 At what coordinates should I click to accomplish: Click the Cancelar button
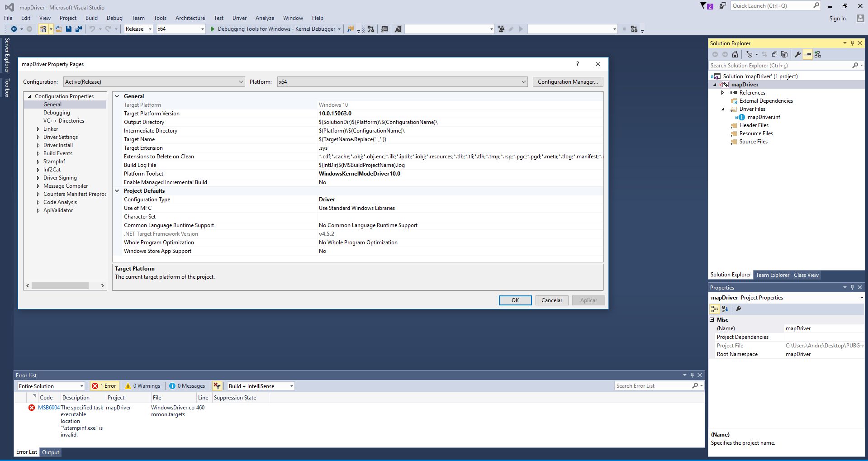(551, 300)
